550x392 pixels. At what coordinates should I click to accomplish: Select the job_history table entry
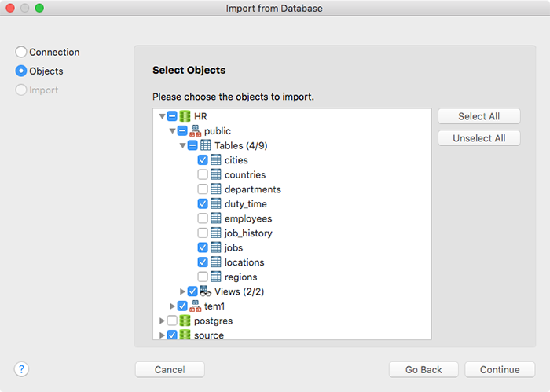point(248,233)
